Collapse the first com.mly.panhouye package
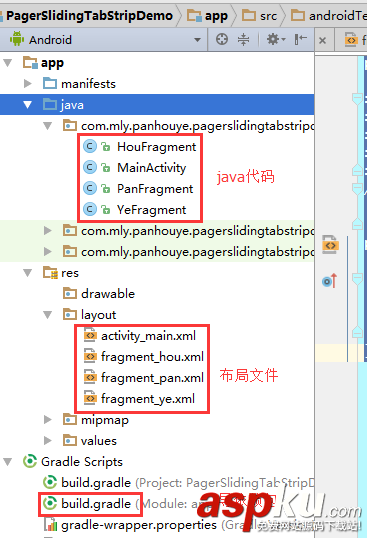 (48, 126)
